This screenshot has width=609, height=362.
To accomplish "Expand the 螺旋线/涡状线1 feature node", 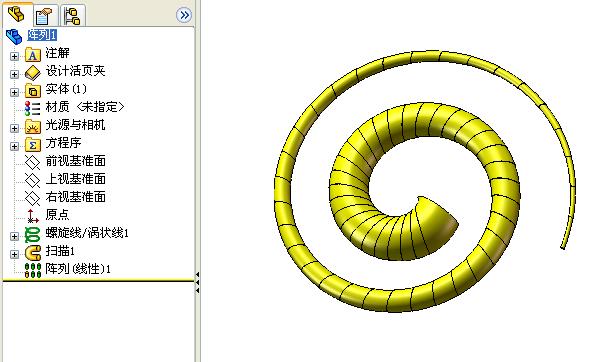I will [x=14, y=236].
